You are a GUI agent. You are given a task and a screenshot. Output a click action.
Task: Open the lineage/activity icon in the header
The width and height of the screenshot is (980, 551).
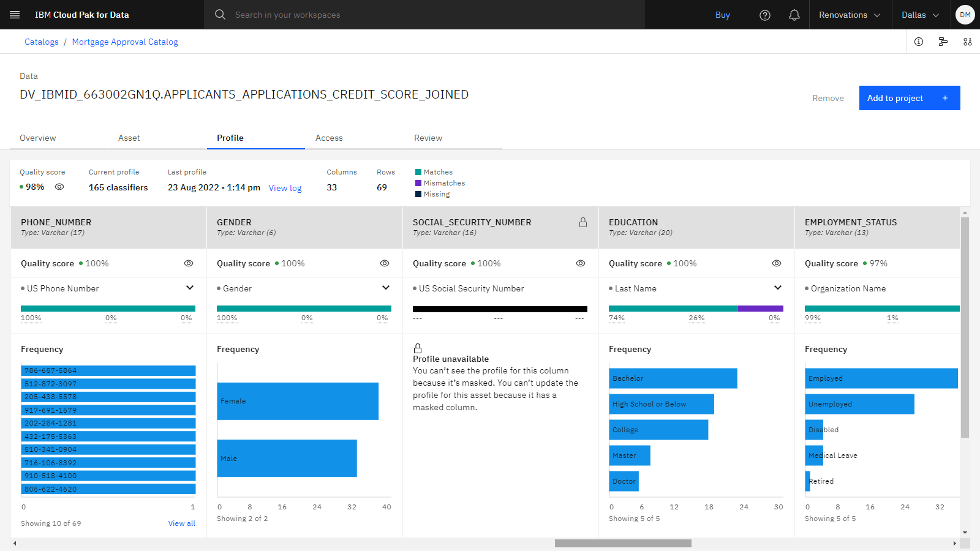coord(943,42)
